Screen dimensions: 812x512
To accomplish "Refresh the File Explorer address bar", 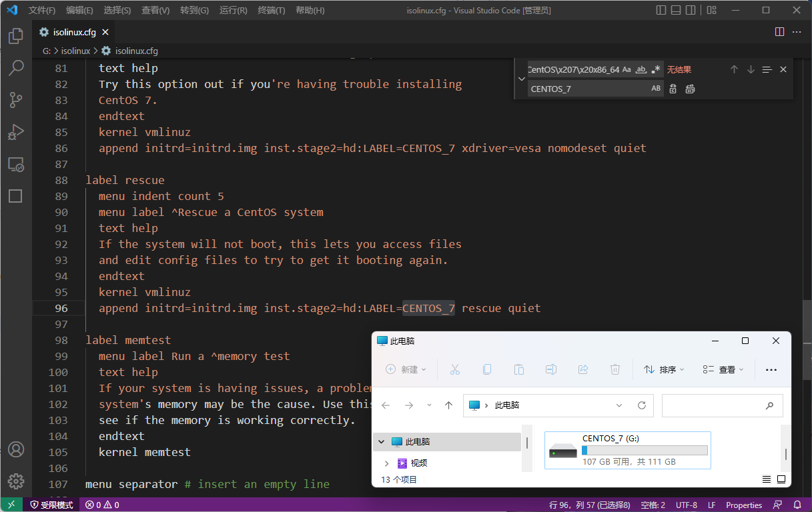I will 642,405.
